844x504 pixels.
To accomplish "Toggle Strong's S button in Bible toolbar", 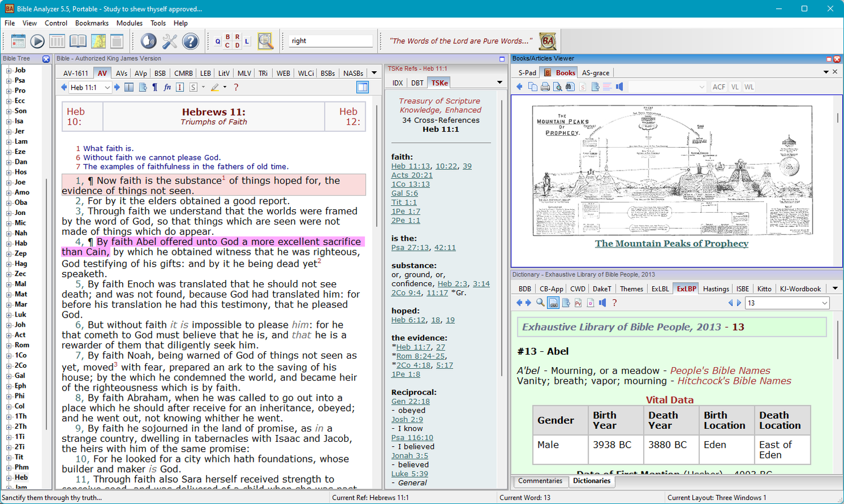I will click(x=193, y=87).
